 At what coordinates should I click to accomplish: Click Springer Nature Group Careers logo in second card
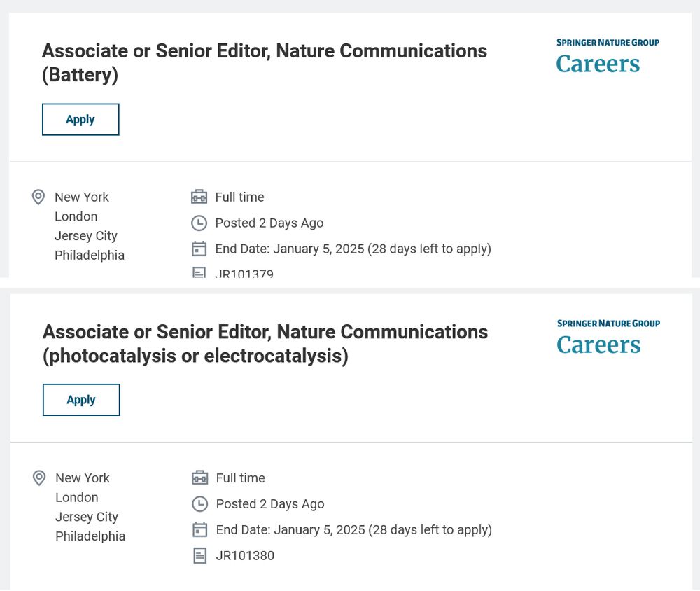tap(608, 337)
